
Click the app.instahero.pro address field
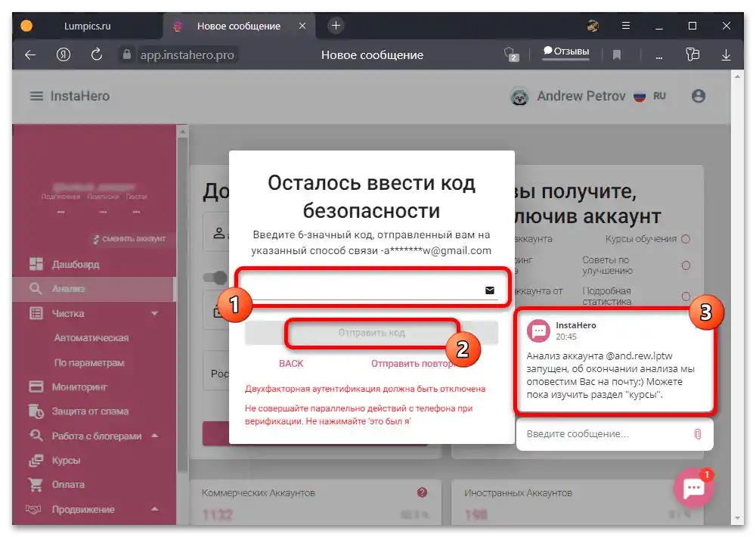click(187, 55)
